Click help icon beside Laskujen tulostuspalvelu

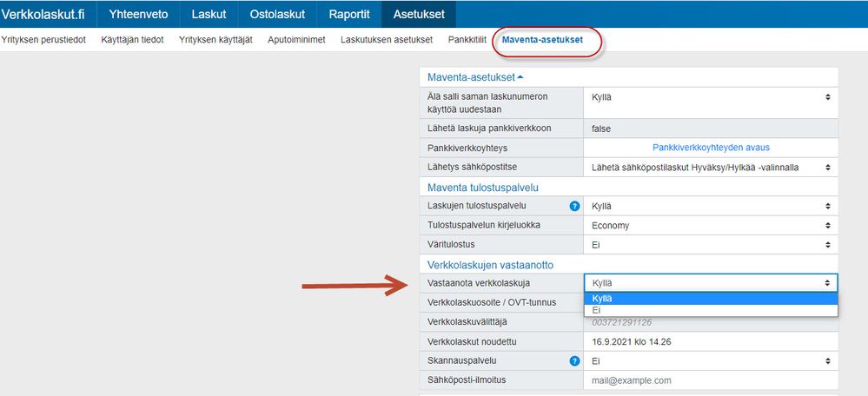click(574, 207)
